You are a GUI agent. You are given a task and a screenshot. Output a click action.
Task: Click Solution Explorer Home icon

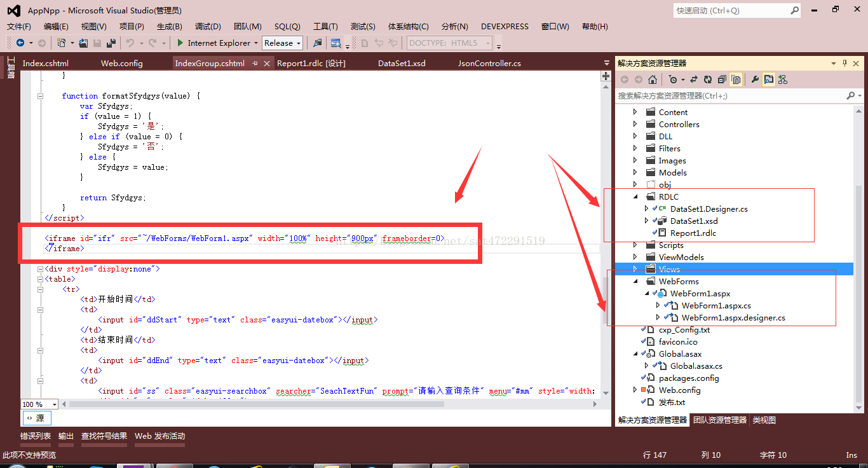click(653, 79)
